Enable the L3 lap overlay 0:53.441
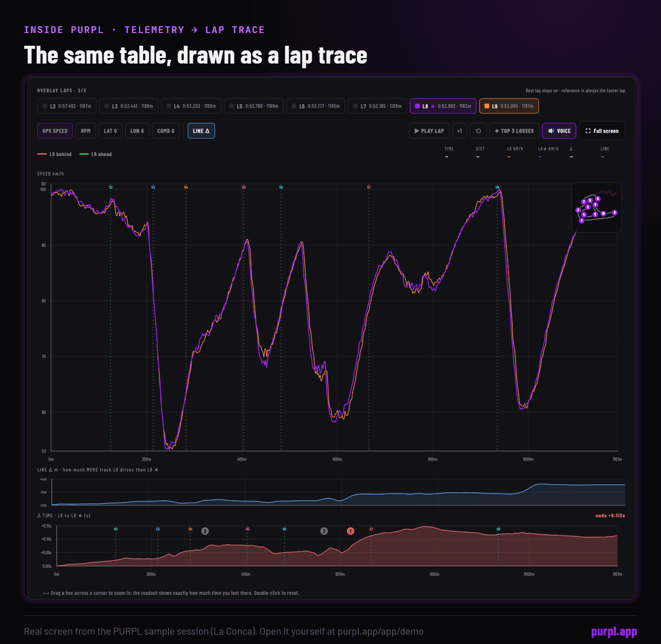The image size is (661, 644). coord(129,106)
